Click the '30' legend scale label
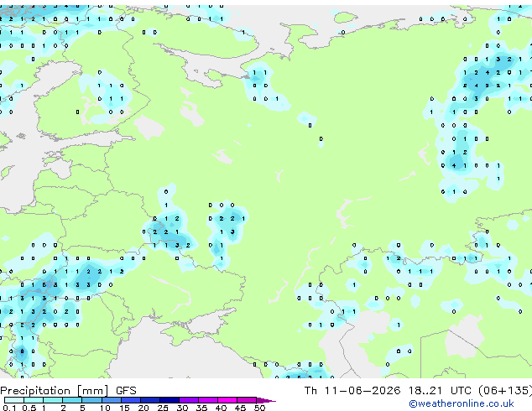532x411 pixels. coord(182,408)
